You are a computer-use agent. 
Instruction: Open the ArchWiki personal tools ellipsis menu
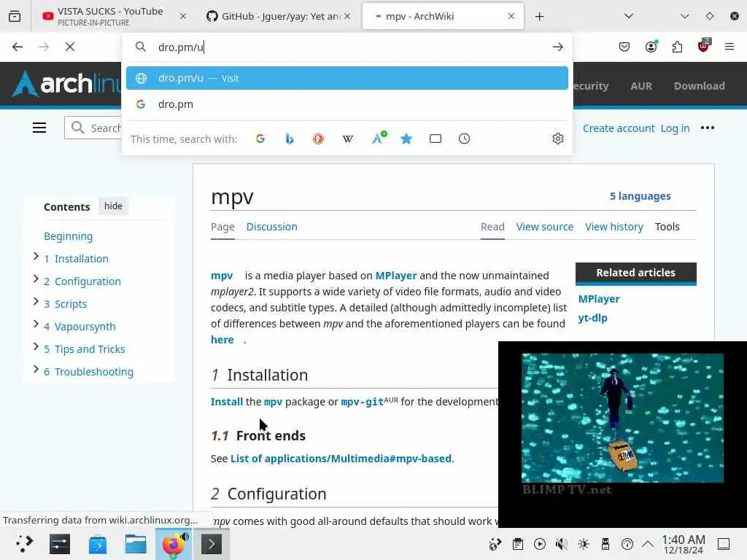(708, 128)
